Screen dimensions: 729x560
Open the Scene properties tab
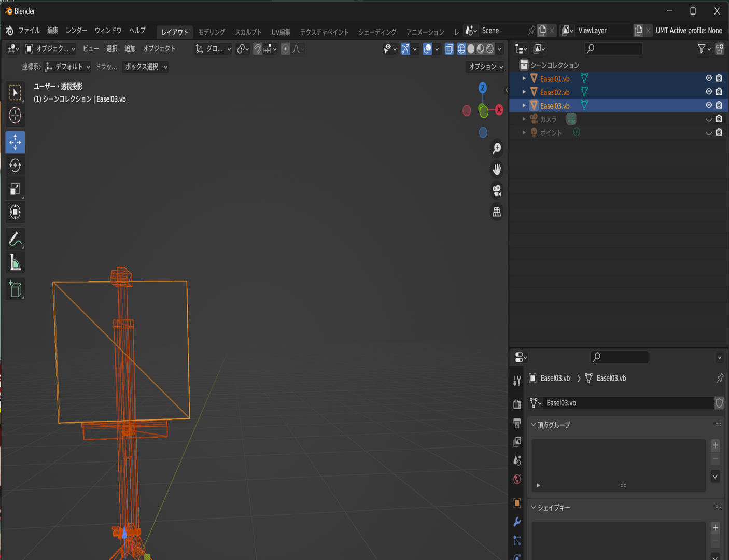(517, 460)
